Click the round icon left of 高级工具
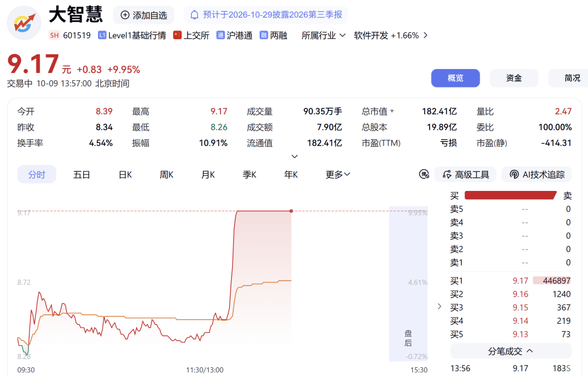The image size is (588, 377). coord(424,174)
